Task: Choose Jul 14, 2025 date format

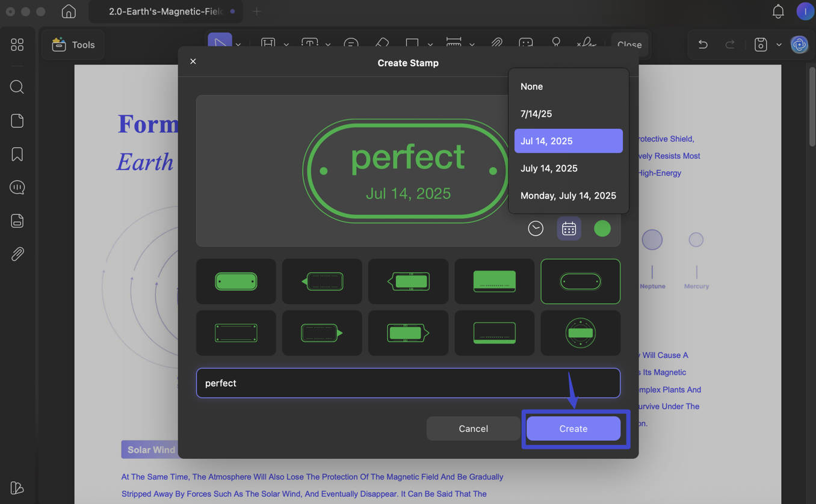Action: click(x=569, y=141)
